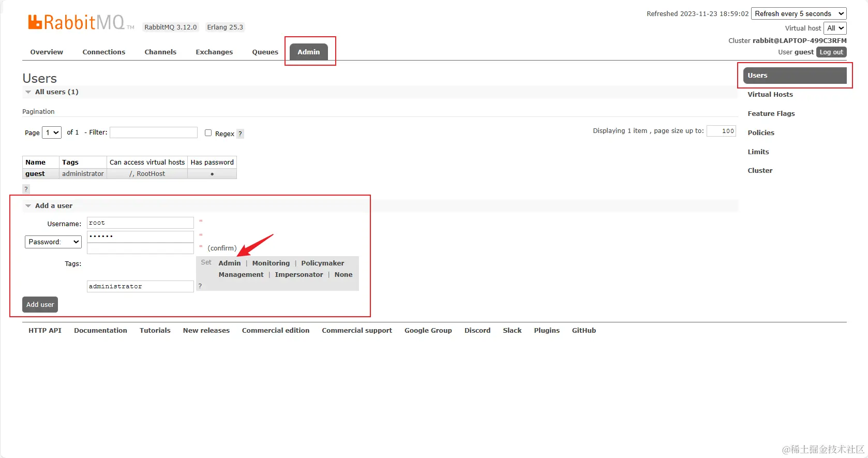
Task: Open the Virtual host dropdown
Action: point(835,28)
